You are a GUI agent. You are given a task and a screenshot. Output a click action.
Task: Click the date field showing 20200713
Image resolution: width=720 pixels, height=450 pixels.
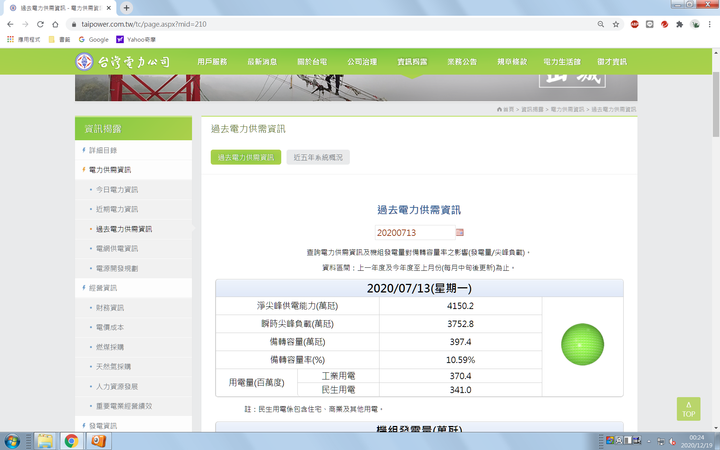pyautogui.click(x=415, y=232)
